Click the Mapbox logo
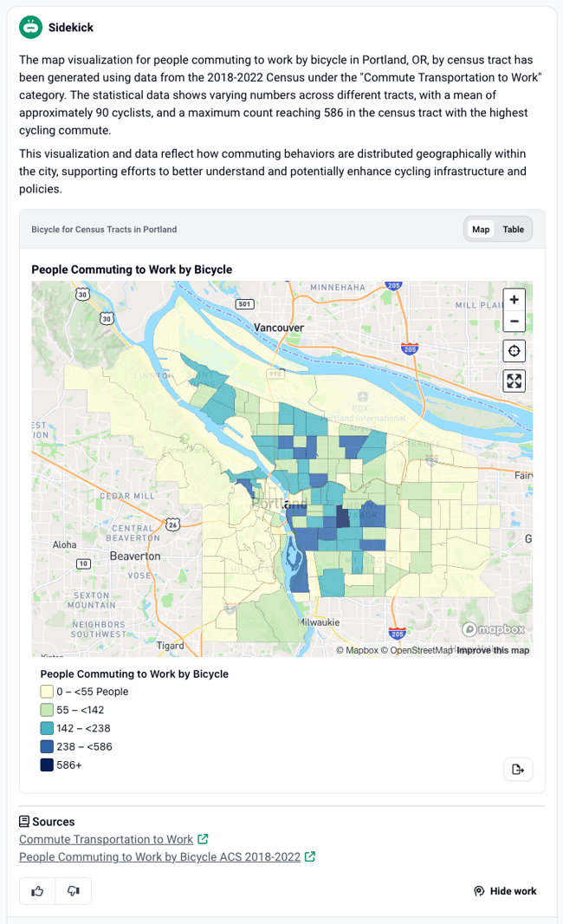The width and height of the screenshot is (563, 924). pos(494,630)
